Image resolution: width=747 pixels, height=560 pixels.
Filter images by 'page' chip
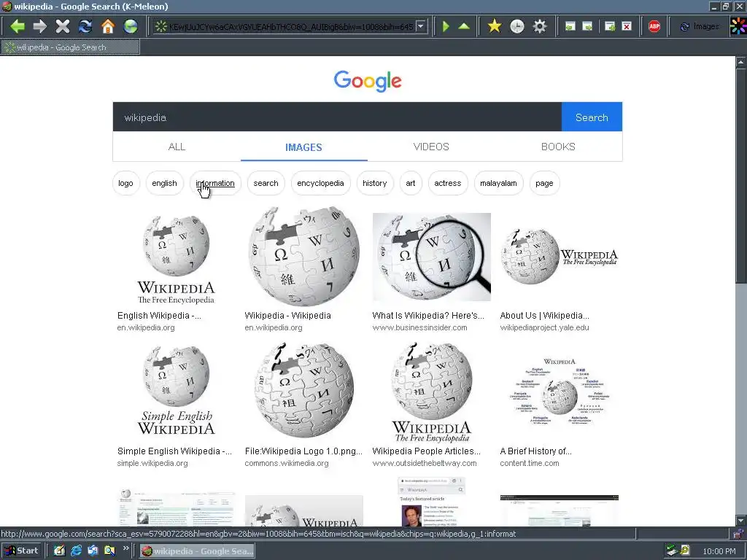click(x=544, y=183)
